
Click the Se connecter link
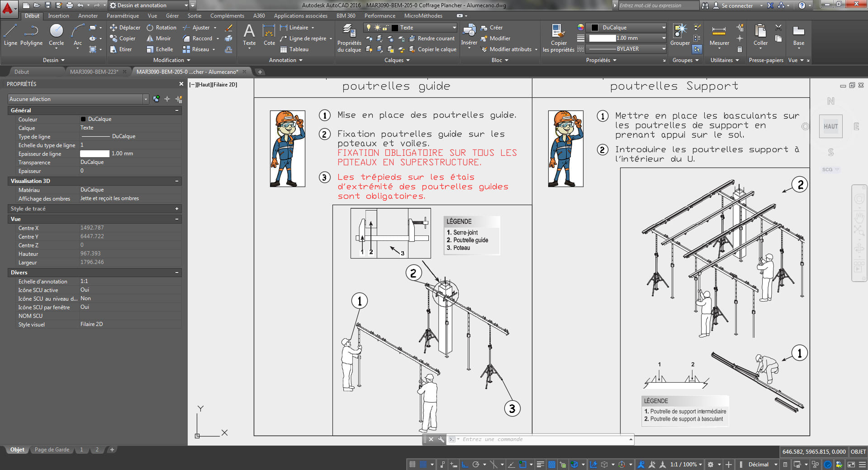(738, 5)
